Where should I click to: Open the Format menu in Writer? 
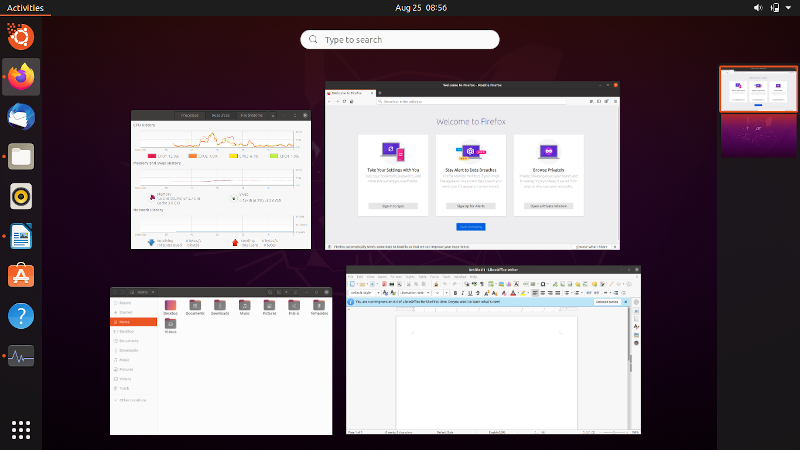coord(396,277)
